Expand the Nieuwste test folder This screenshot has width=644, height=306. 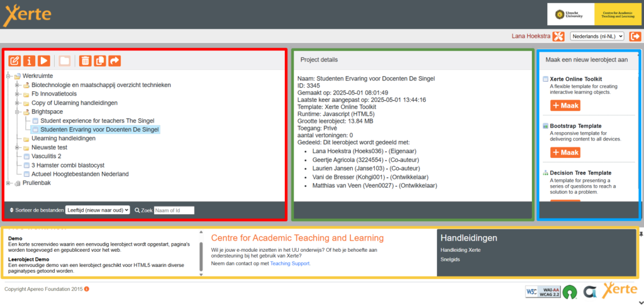[17, 147]
